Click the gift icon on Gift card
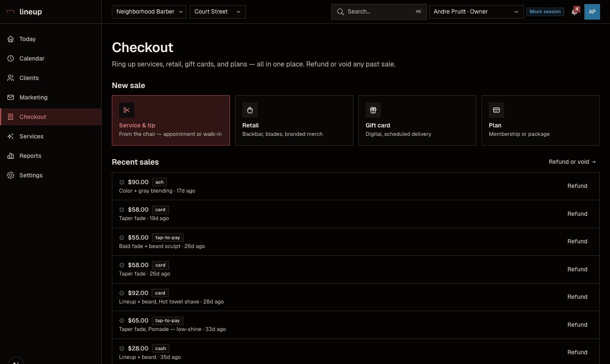 [x=373, y=110]
